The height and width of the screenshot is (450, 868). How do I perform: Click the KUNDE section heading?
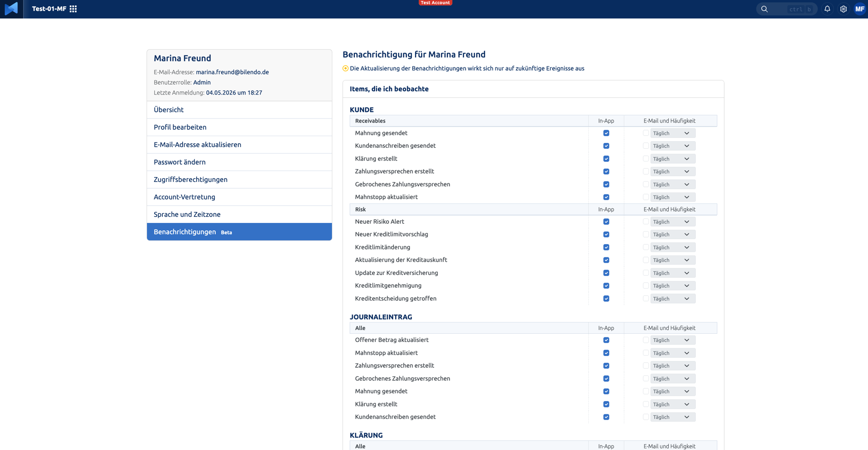pos(362,110)
